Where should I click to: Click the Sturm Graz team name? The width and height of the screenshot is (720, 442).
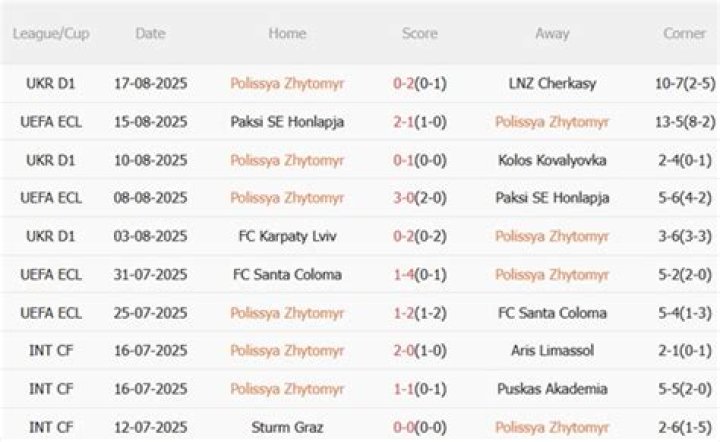click(x=287, y=426)
